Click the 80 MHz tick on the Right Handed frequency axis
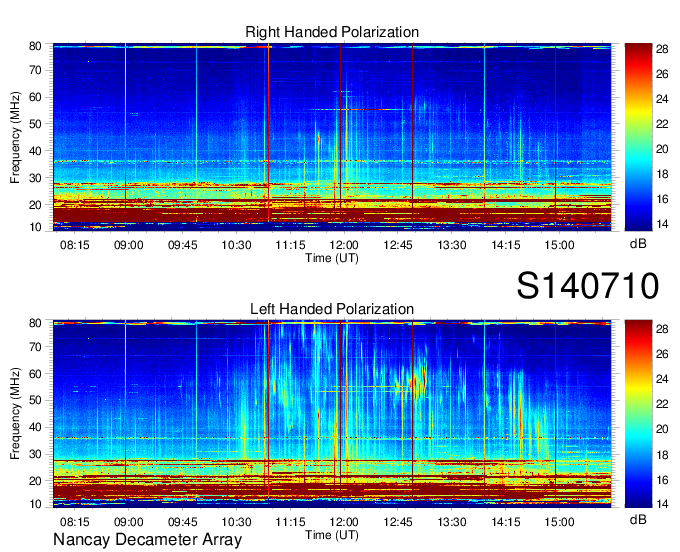The image size is (680, 552). pyautogui.click(x=35, y=46)
